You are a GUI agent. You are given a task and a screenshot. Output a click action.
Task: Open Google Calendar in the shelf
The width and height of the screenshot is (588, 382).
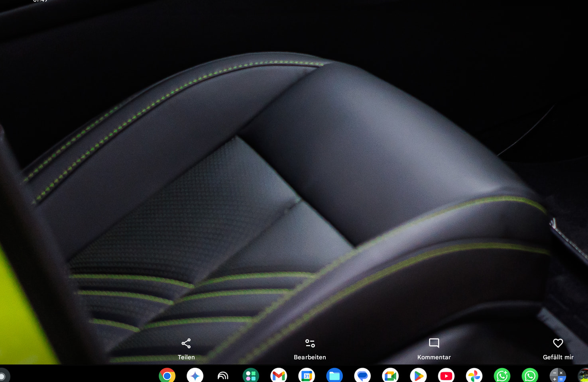tap(307, 376)
